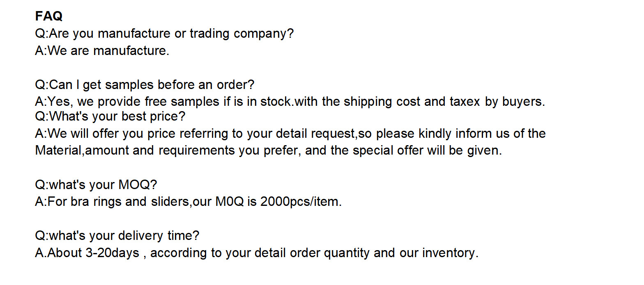Click the line starting 'Material,amount and requirements'
This screenshot has height=285, width=644.
pyautogui.click(x=269, y=150)
